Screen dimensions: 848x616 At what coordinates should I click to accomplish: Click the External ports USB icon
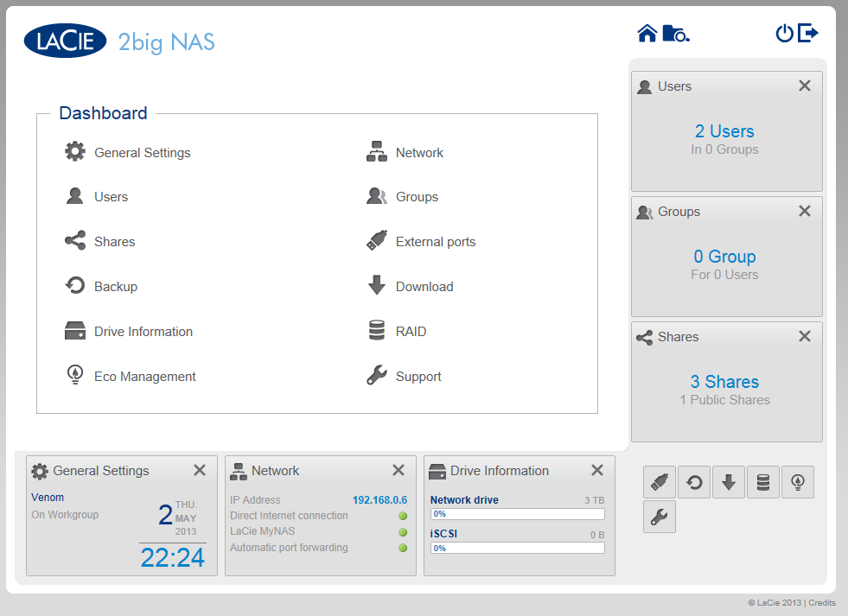(x=376, y=240)
